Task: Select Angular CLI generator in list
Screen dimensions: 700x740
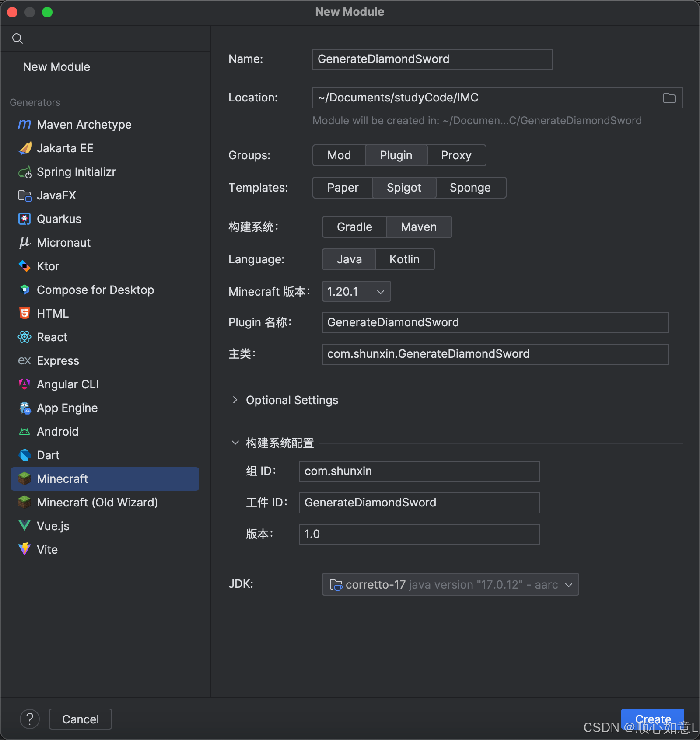Action: point(105,384)
